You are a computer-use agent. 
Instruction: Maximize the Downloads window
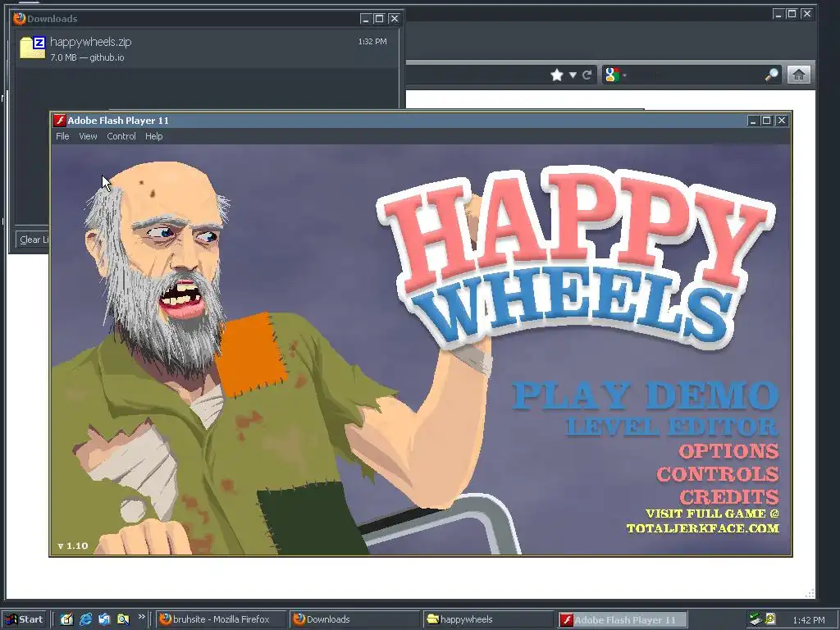pos(379,19)
